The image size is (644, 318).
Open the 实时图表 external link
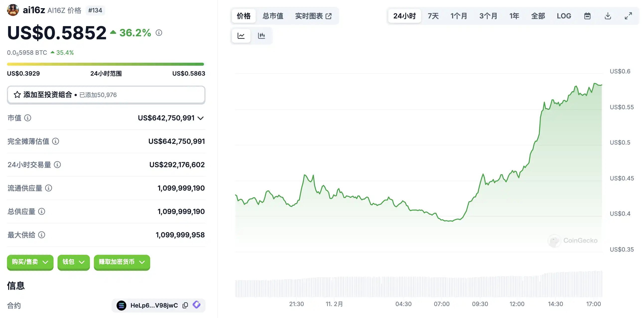coord(314,16)
